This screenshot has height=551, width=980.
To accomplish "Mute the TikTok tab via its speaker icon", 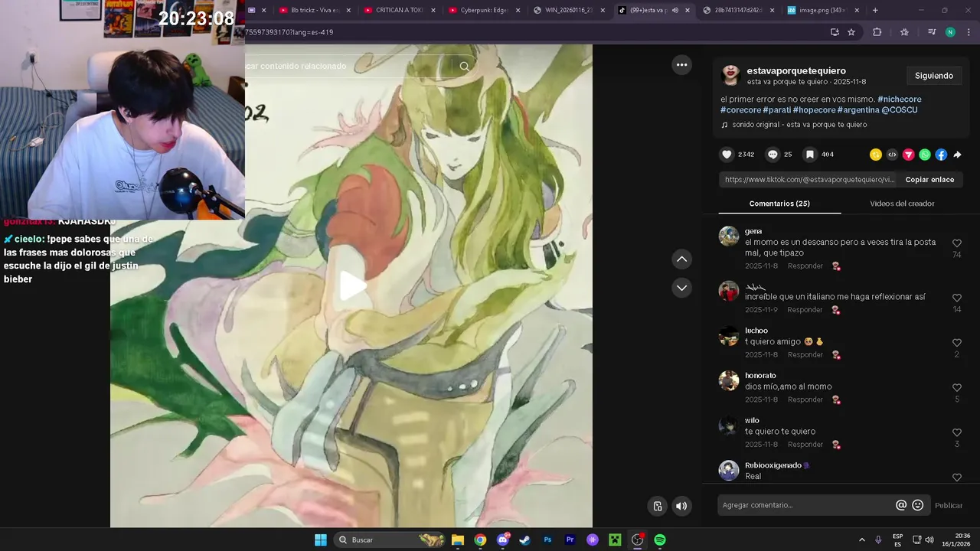I will pyautogui.click(x=675, y=10).
